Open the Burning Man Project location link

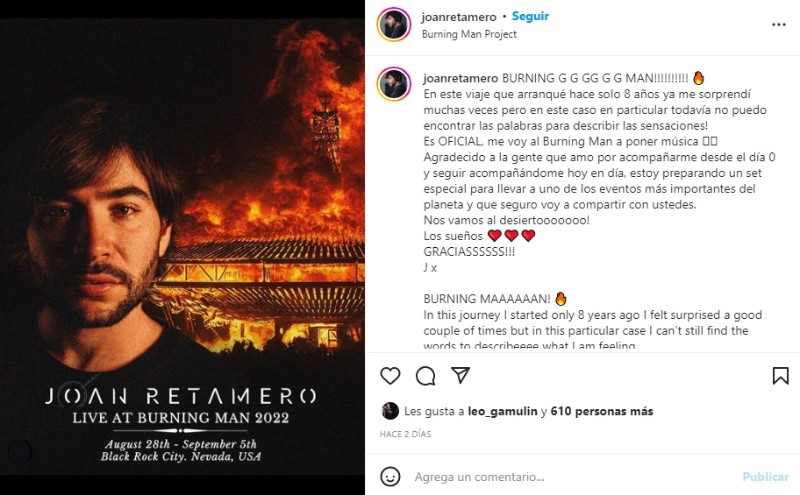pyautogui.click(x=469, y=34)
